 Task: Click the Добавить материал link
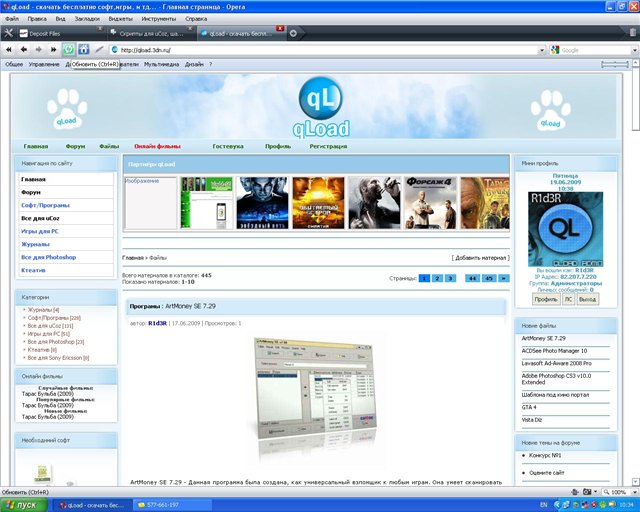pos(480,258)
